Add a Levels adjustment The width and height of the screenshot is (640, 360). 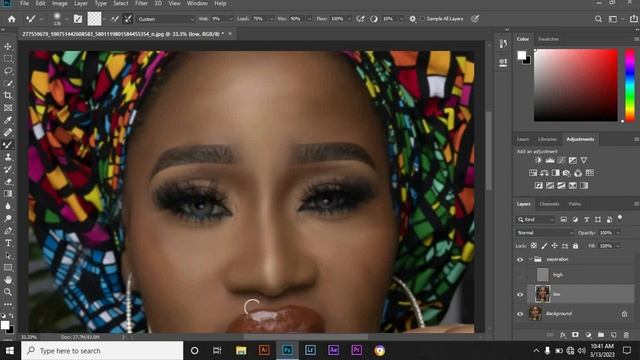point(550,160)
